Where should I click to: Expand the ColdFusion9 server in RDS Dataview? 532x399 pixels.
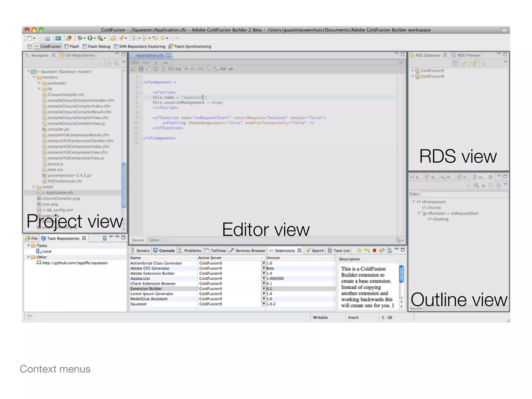pyautogui.click(x=413, y=70)
